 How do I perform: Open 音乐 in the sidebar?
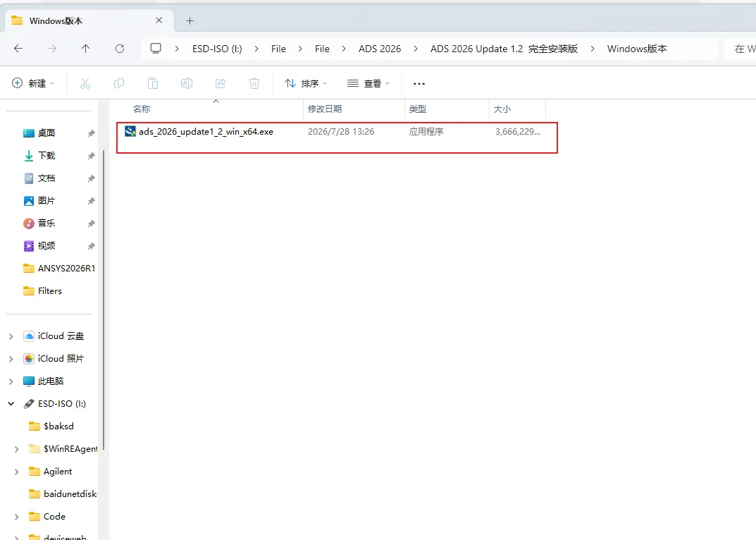[47, 223]
